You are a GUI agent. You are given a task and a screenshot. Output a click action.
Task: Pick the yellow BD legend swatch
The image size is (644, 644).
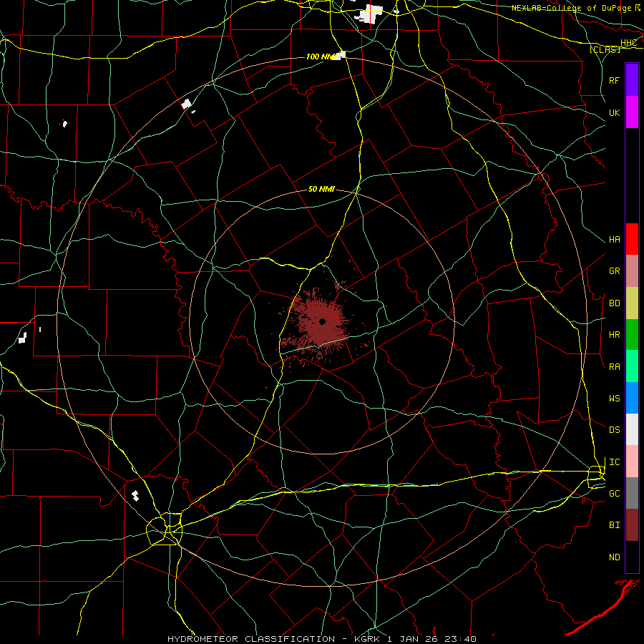pyautogui.click(x=632, y=303)
